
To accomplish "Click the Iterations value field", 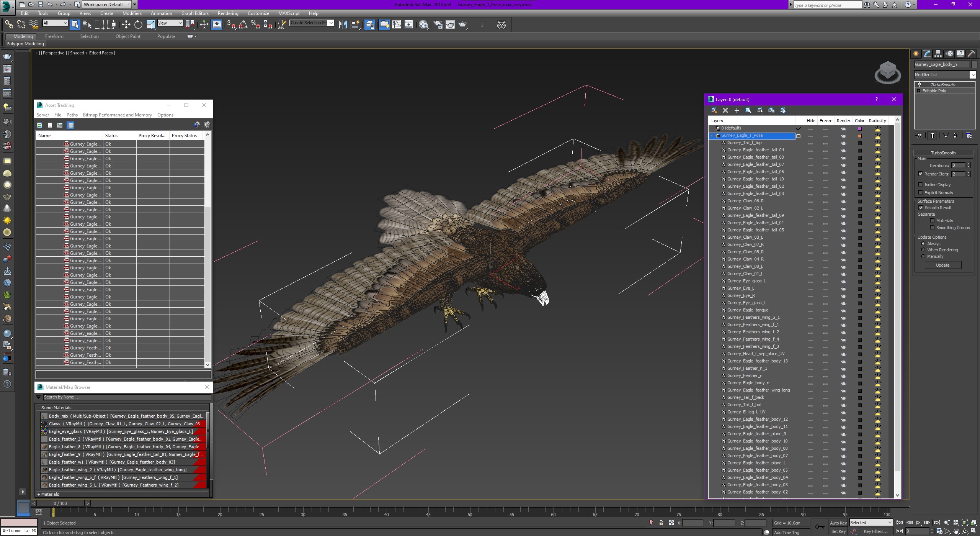I will click(x=959, y=166).
